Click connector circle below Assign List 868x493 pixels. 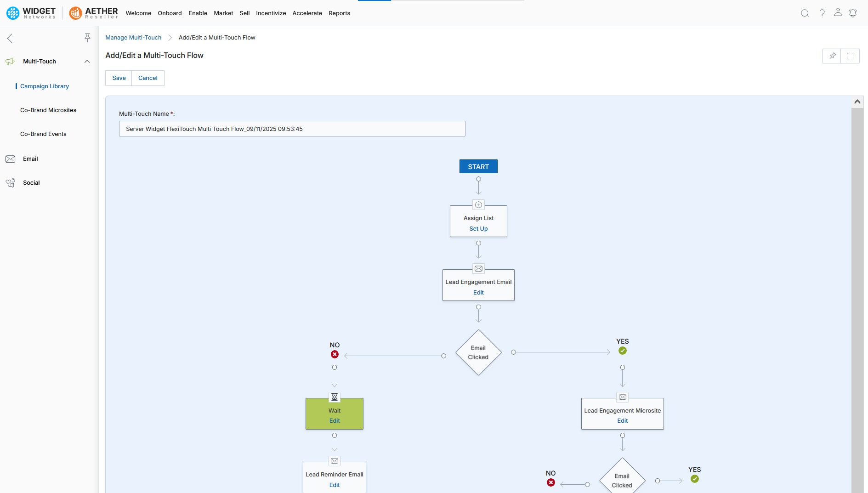[478, 243]
